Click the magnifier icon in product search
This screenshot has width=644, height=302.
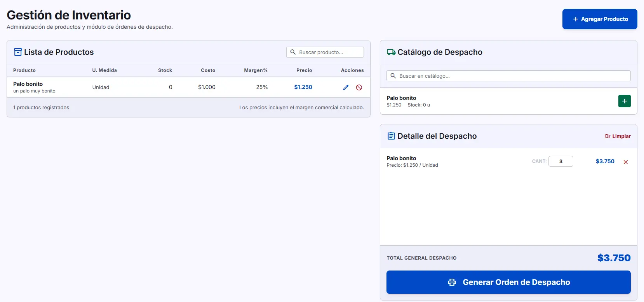coord(293,52)
